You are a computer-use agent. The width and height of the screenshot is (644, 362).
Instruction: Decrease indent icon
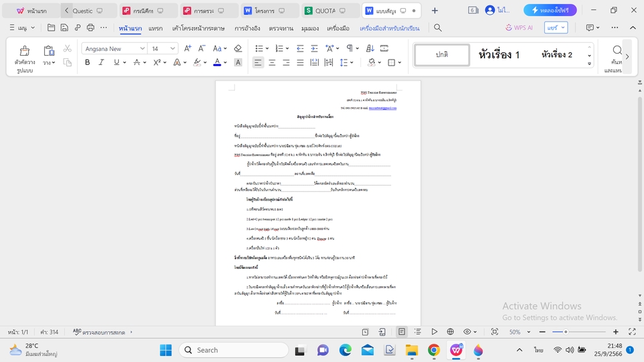pos(301,48)
